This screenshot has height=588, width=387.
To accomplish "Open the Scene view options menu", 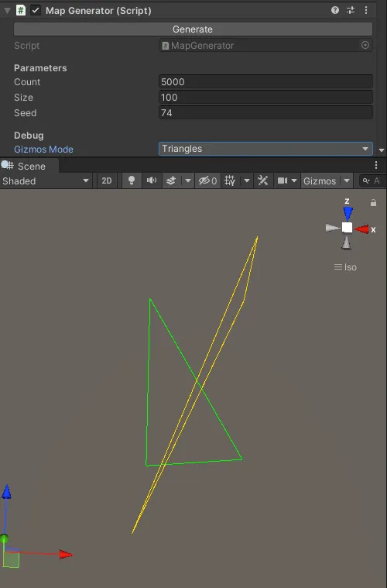I will (x=376, y=165).
